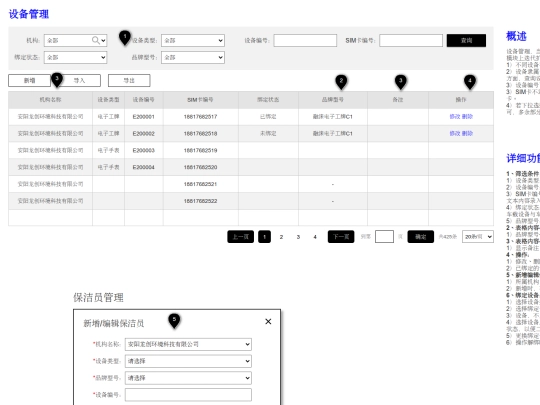This screenshot has height=405, width=540.
Task: Select page 1 in pagination
Action: point(264,237)
